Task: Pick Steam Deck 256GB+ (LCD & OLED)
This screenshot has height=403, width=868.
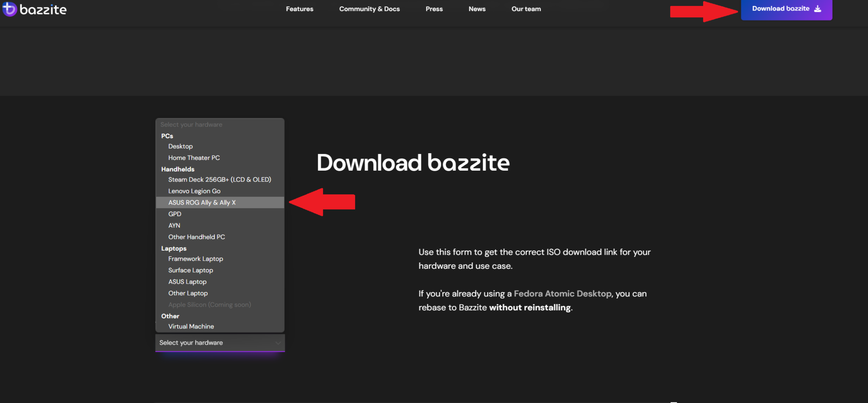Action: pyautogui.click(x=220, y=180)
